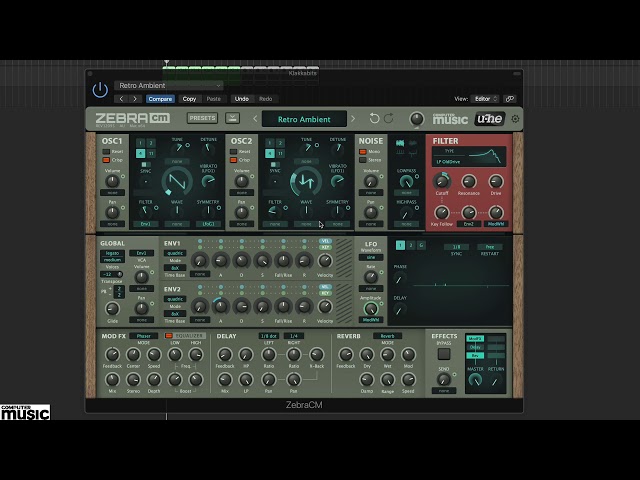Click the LFO Rate knob

point(371,277)
